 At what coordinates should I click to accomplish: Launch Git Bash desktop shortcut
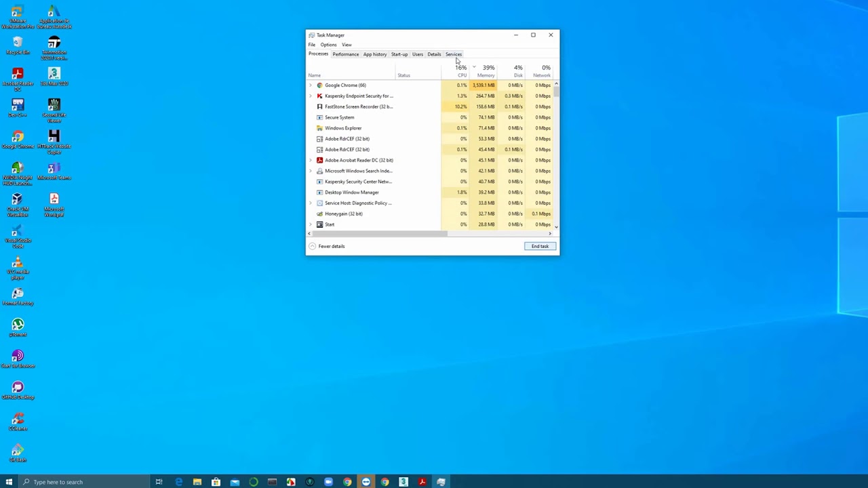18,452
